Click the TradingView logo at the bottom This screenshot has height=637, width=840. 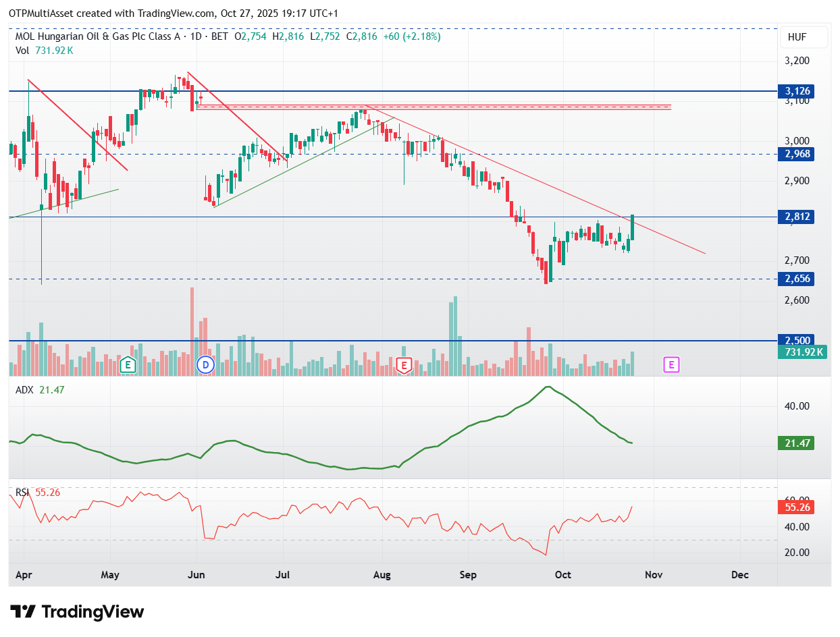78,612
